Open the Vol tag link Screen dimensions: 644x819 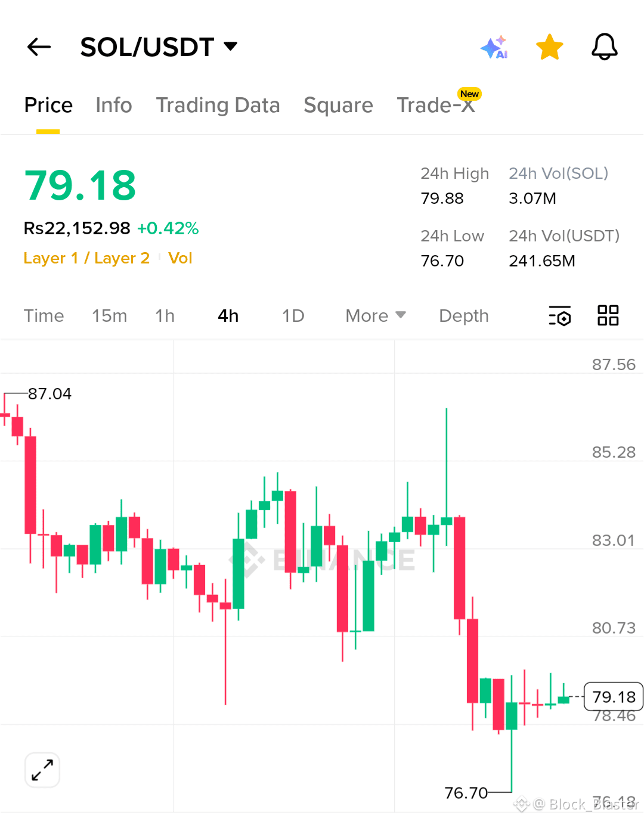tap(180, 258)
